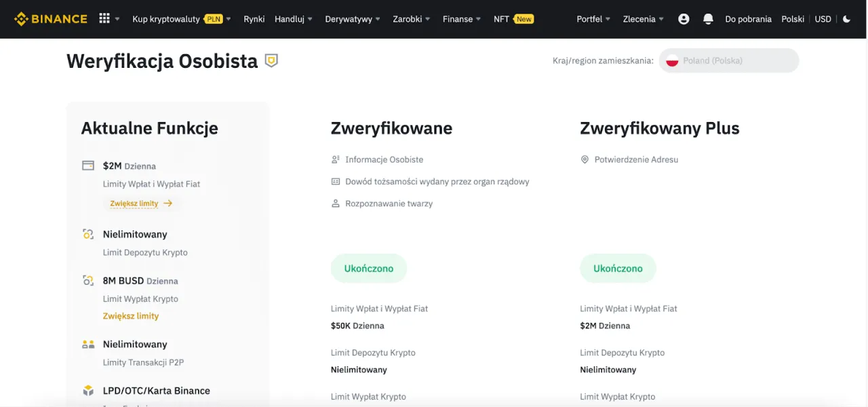Open the apps grid menu icon
Screen dimensions: 868x407
(x=104, y=19)
